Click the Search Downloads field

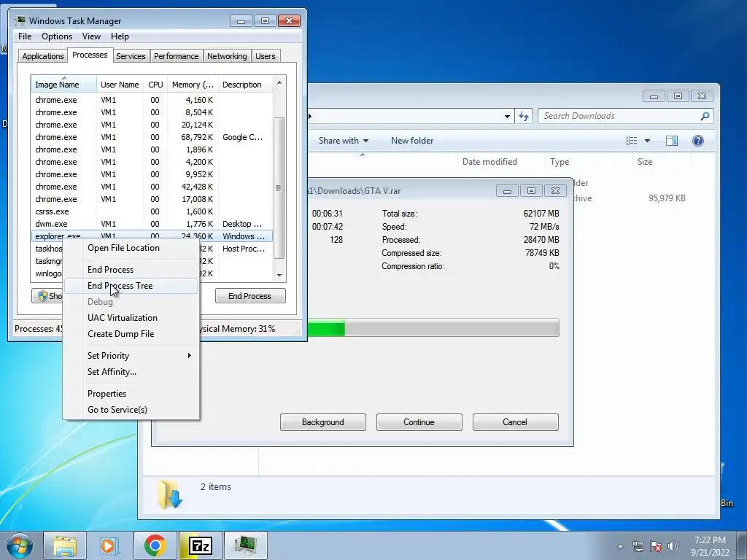point(625,116)
